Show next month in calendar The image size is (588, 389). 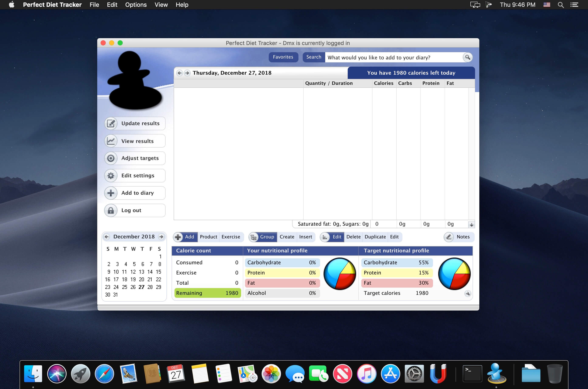(x=161, y=237)
